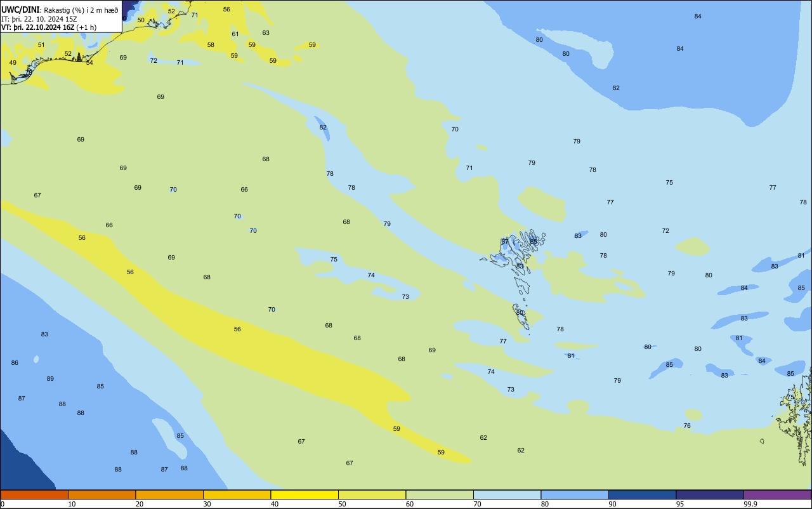Select the map value 51
Image resolution: width=812 pixels, height=509 pixels.
pos(41,45)
